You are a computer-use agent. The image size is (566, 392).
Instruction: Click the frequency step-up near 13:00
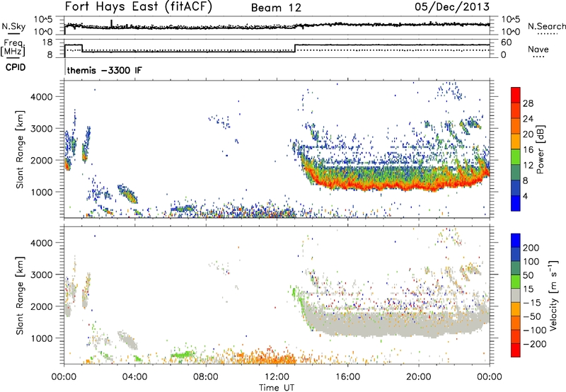[295, 48]
